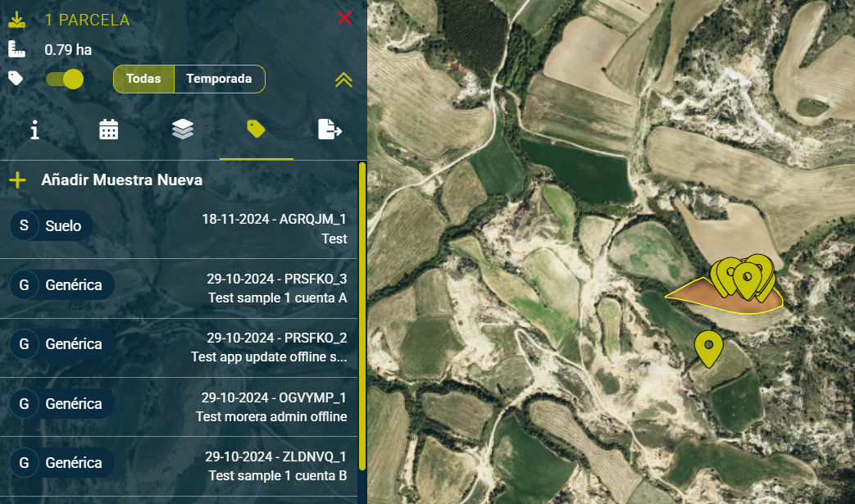
Task: Click the Test description of sample AGRQJM_1
Action: (x=334, y=238)
